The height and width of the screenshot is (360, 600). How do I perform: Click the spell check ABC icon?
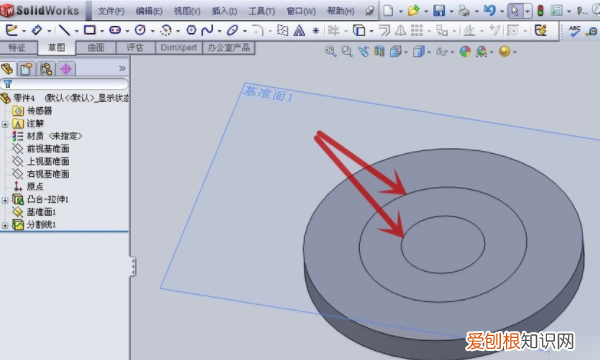point(574,31)
